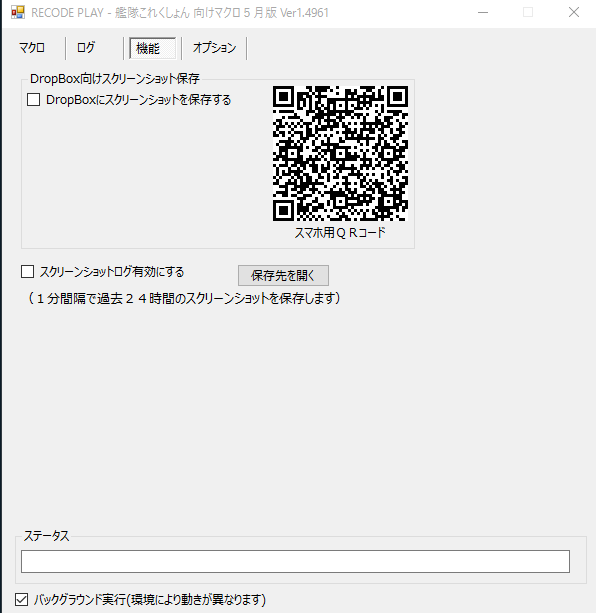Click the ステータス group label
Viewport: 596px width, 613px height.
tap(46, 536)
